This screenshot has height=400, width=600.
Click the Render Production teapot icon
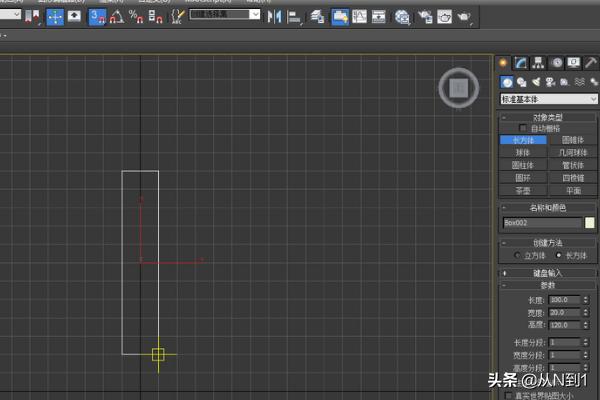click(x=464, y=17)
